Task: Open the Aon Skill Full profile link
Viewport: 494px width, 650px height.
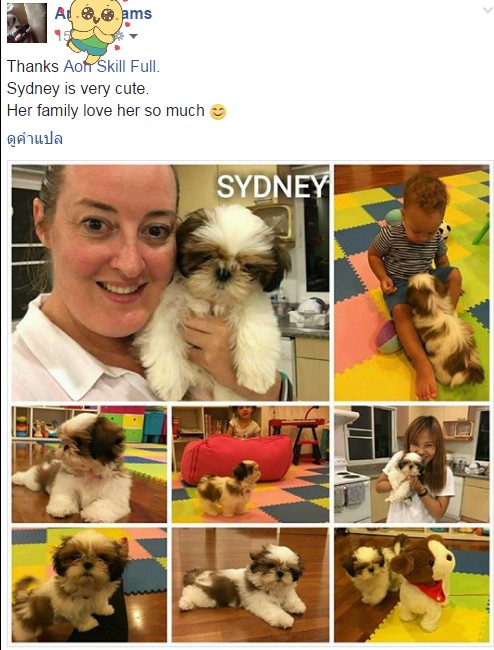Action: (110, 66)
